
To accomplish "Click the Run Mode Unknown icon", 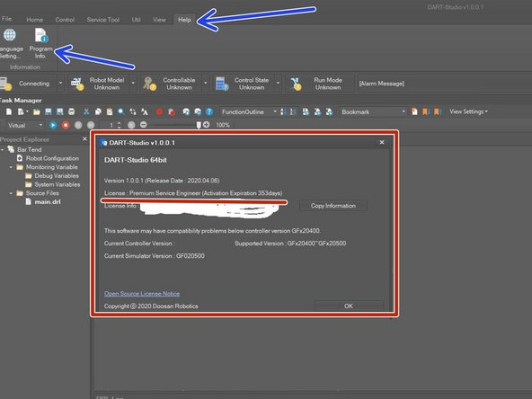I will [x=296, y=84].
